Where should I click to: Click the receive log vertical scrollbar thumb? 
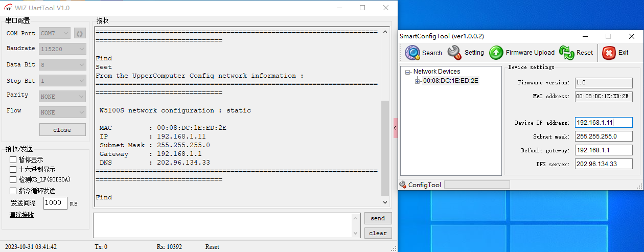click(x=385, y=148)
